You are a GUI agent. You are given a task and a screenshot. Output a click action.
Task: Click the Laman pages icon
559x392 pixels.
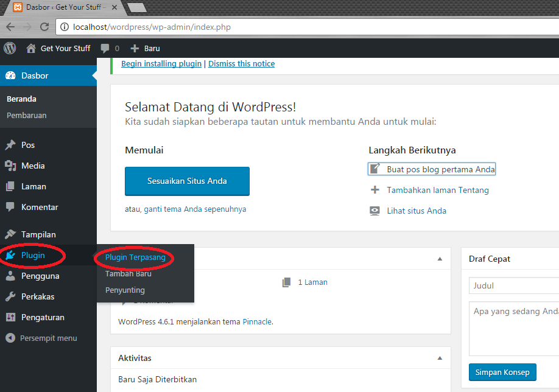coord(11,186)
